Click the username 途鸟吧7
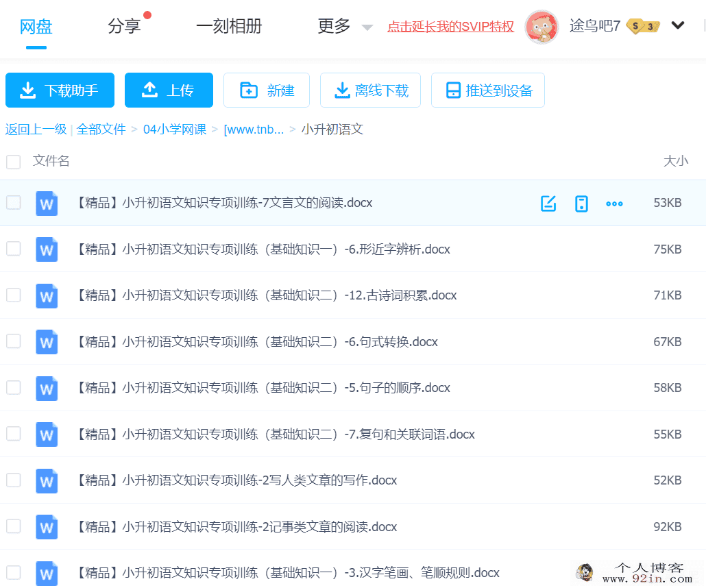This screenshot has height=588, width=706. 595,26
